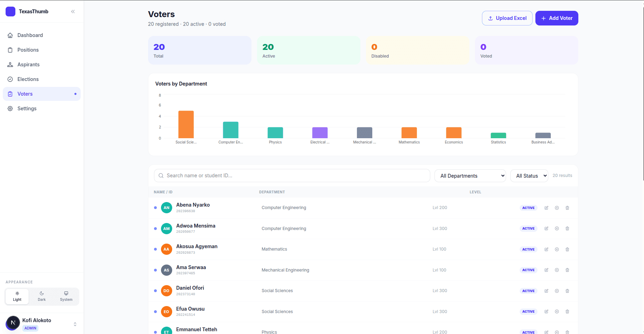The image size is (644, 334).
Task: Open the Elections section
Action: 28,79
